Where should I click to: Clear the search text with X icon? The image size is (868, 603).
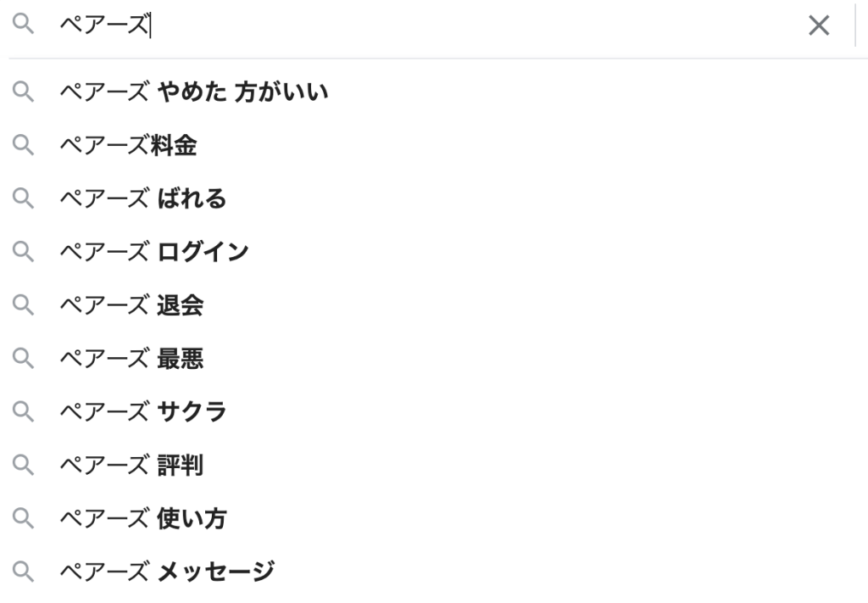click(819, 26)
